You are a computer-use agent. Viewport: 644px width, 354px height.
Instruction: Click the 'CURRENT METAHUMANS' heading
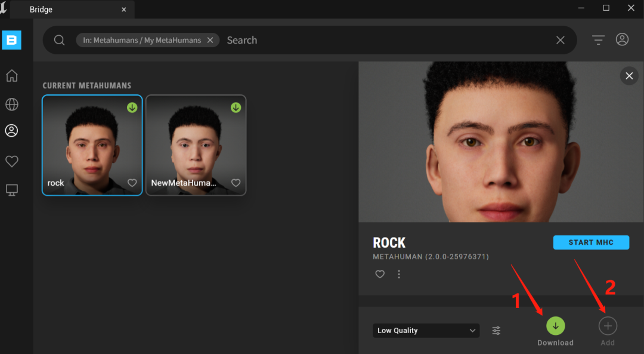[87, 85]
